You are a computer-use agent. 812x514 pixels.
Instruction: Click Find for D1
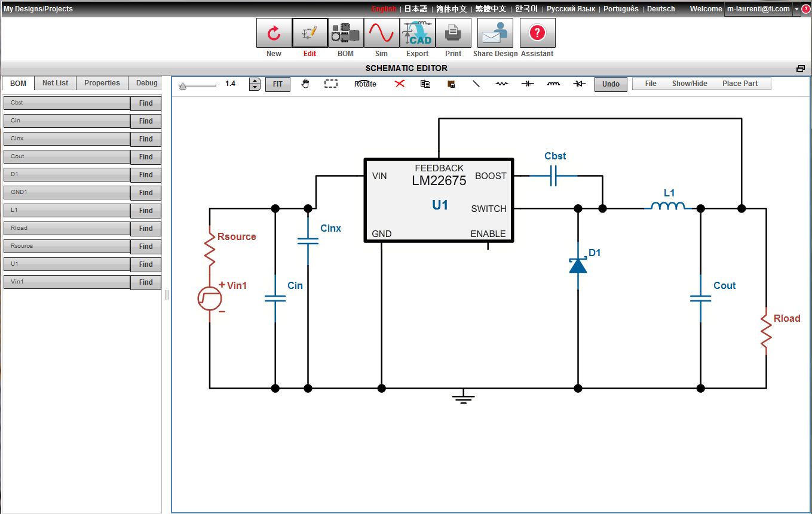point(146,175)
